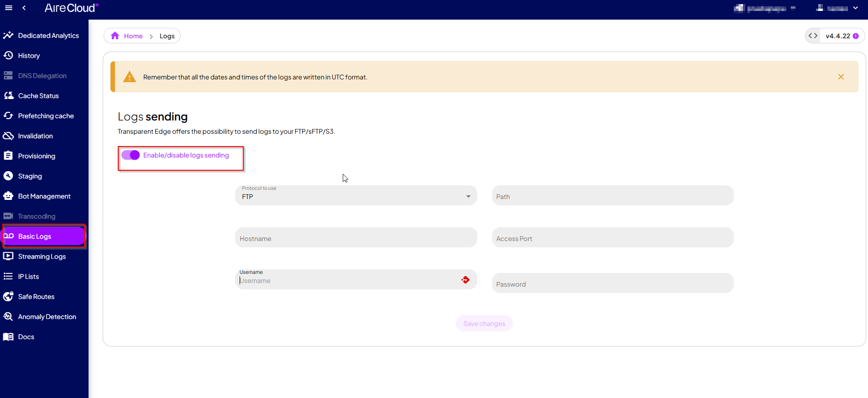Screen dimensions: 868x398
Task: Expand the user account menu chevron
Action: (x=855, y=8)
